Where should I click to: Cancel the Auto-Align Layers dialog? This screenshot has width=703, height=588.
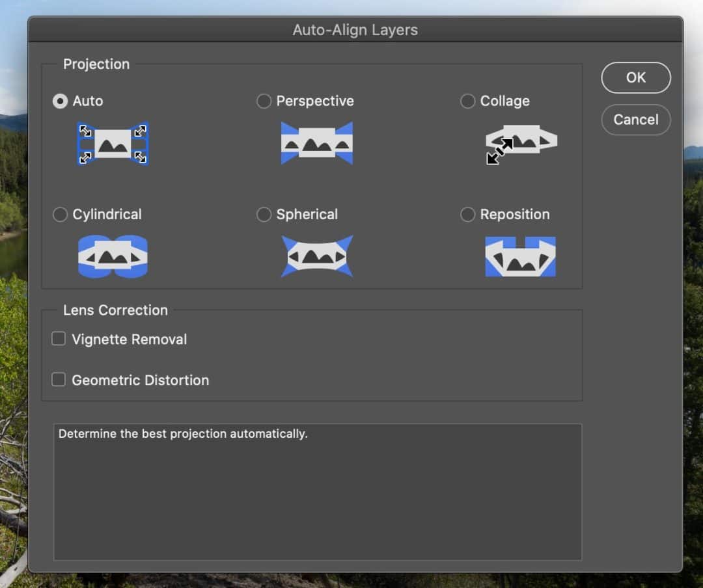click(x=635, y=120)
